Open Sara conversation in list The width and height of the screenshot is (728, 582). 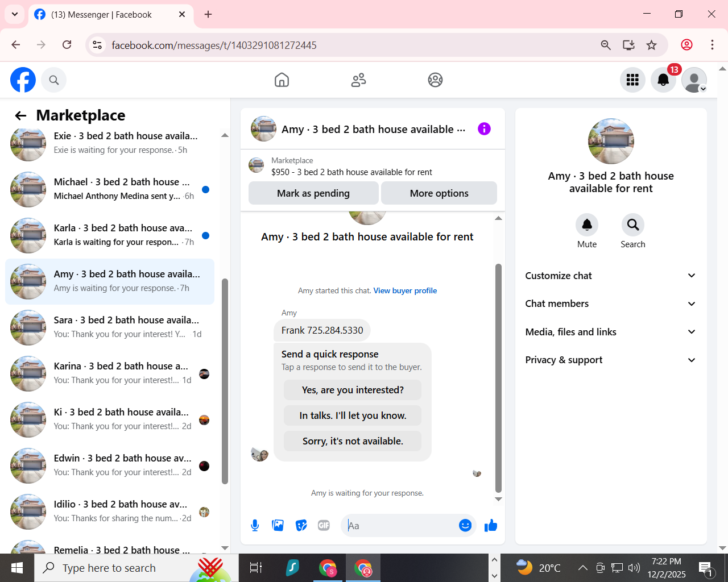tap(110, 327)
